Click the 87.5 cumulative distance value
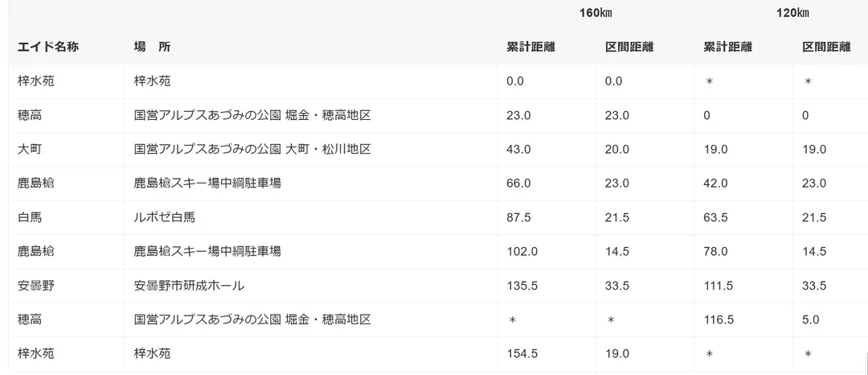Screen dimensions: 868x375 coord(518,217)
